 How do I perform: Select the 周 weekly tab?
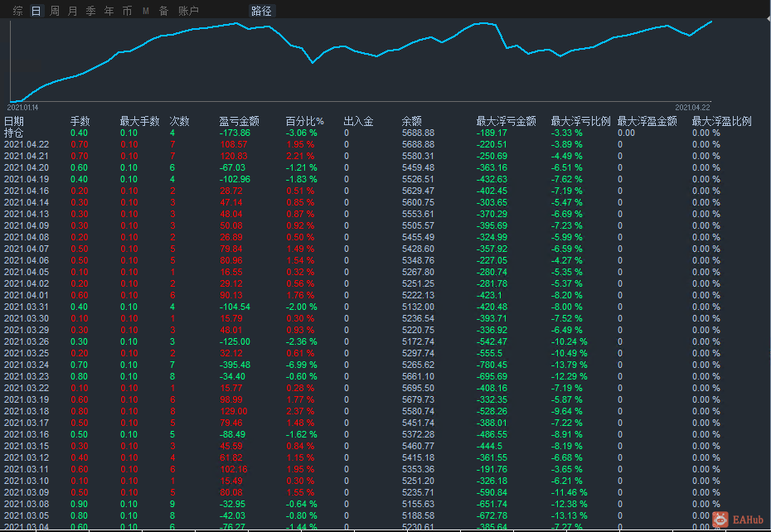[55, 11]
